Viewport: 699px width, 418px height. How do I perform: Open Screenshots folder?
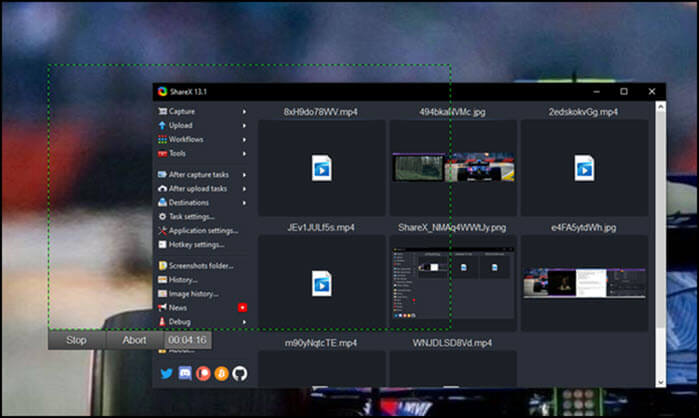(x=201, y=266)
